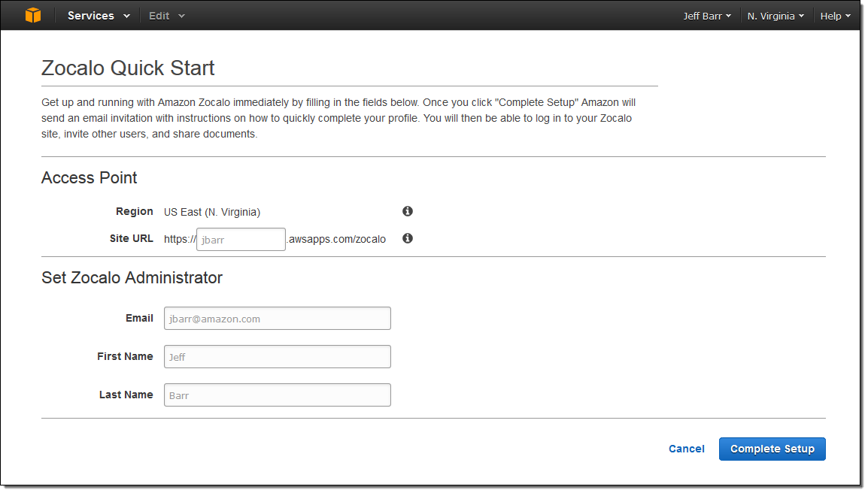Click the Email field label
Viewport: 868px width, 493px height.
pyautogui.click(x=139, y=318)
